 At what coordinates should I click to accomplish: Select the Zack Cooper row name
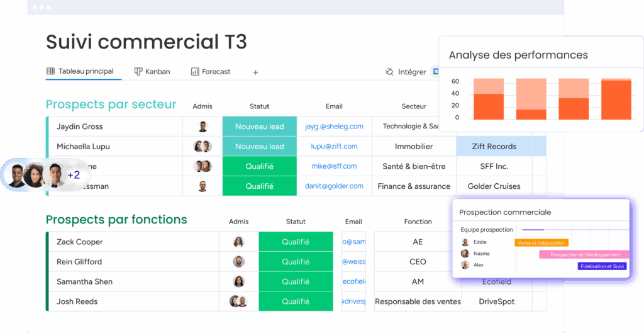pyautogui.click(x=80, y=242)
